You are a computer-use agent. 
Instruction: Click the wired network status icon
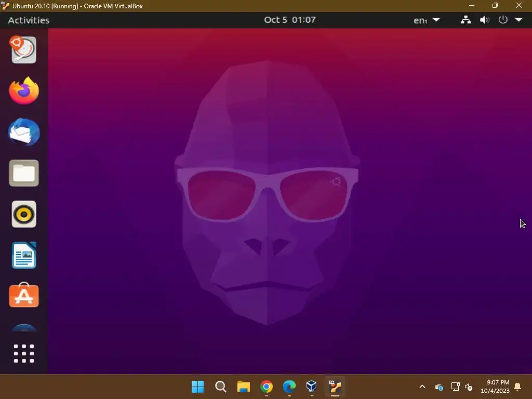point(465,20)
